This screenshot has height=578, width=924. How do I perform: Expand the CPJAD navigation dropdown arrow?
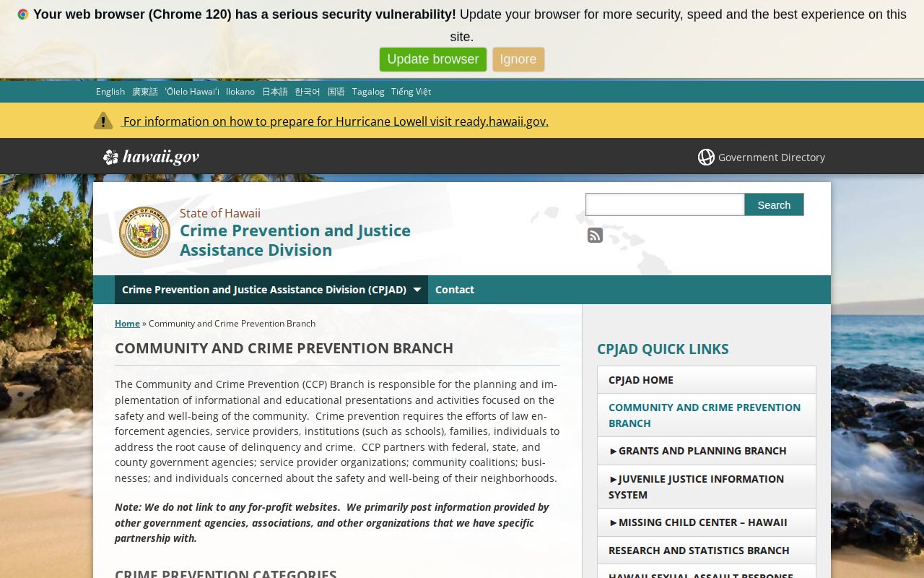(x=417, y=290)
